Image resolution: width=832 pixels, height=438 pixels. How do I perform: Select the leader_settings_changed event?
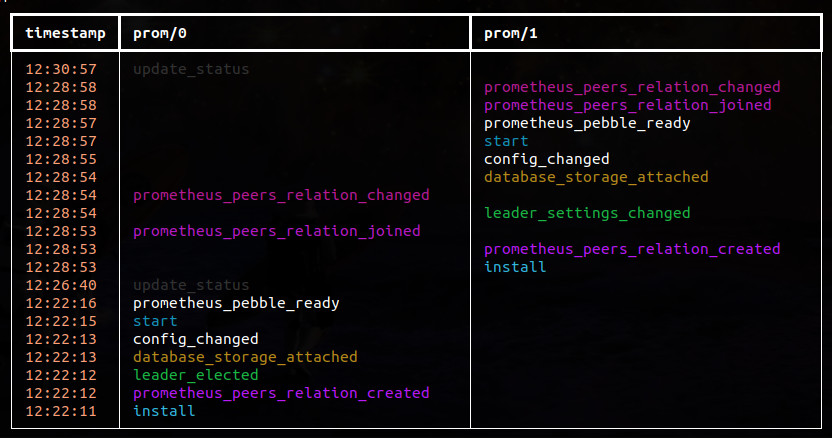(587, 213)
